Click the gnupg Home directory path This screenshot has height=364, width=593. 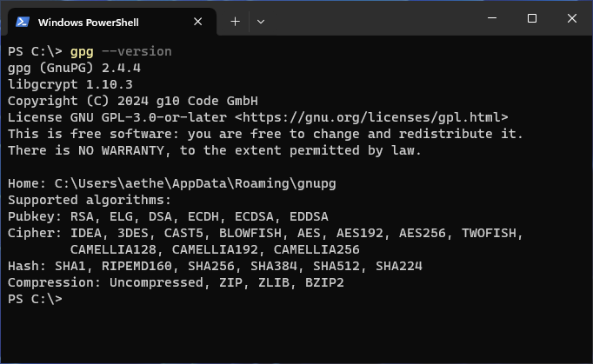pyautogui.click(x=195, y=183)
